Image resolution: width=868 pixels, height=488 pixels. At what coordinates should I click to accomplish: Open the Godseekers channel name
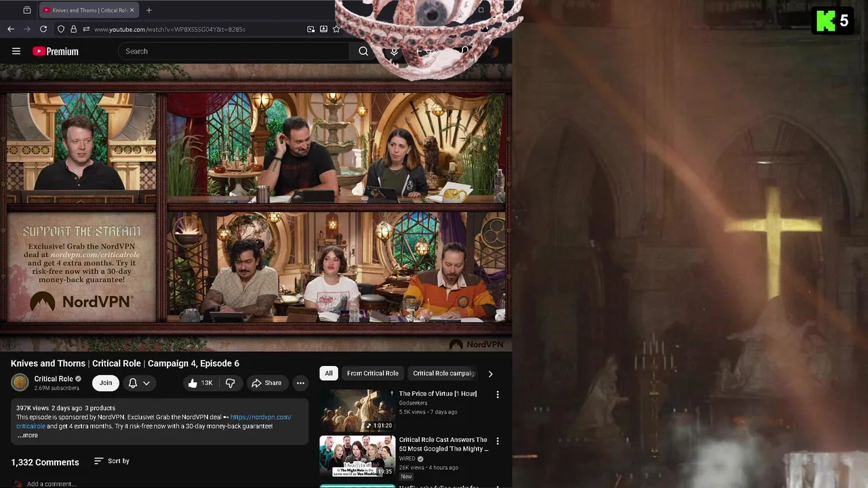pos(414,403)
